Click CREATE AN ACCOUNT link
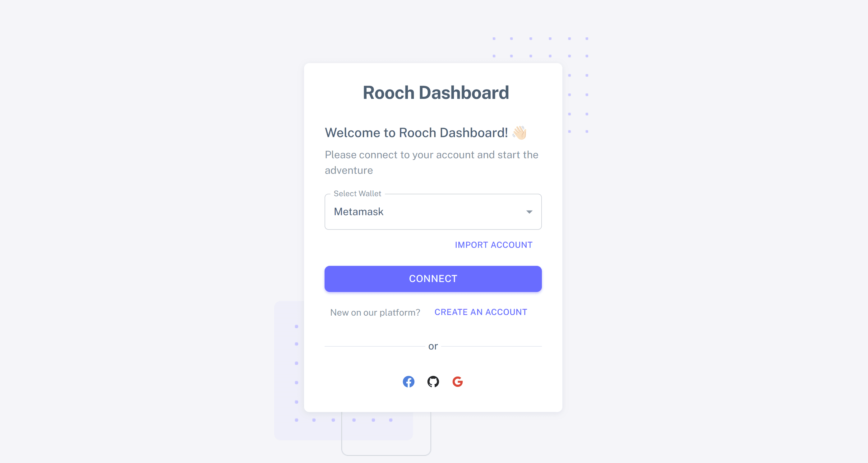The width and height of the screenshot is (868, 463). [481, 312]
